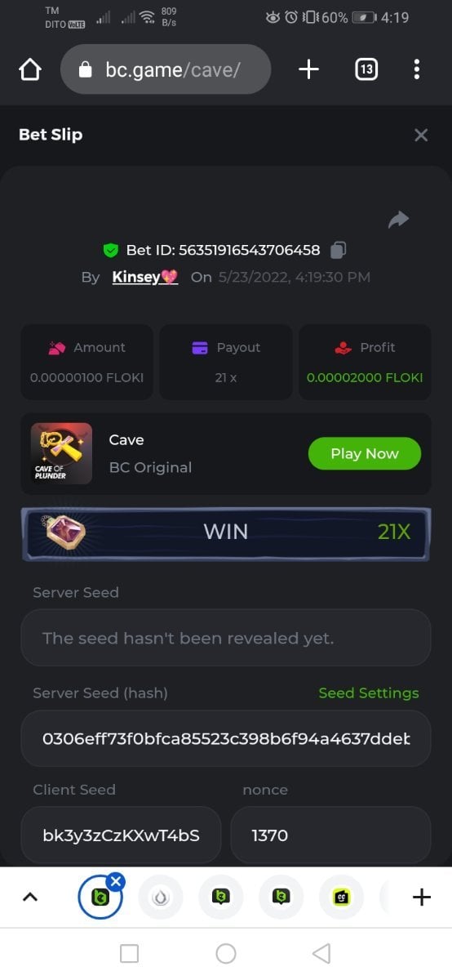Viewport: 452px width, 980px height.
Task: Add a new tab from the bottom bar plus
Action: click(x=421, y=898)
